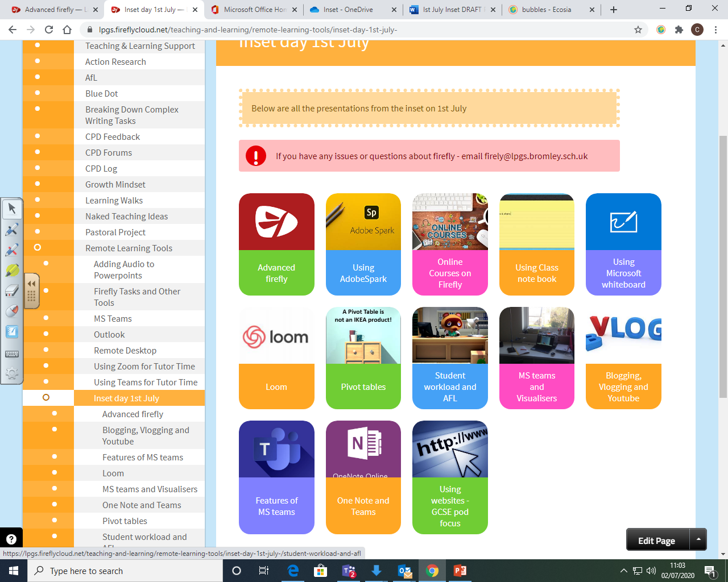The width and height of the screenshot is (728, 582).
Task: Close the Inset day 1st July tab
Action: point(195,10)
